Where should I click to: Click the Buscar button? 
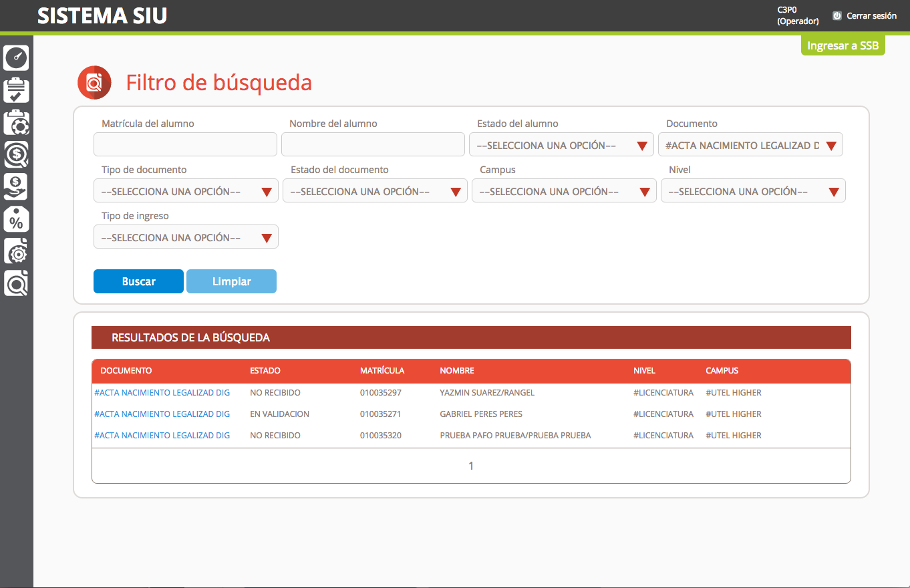pos(138,281)
